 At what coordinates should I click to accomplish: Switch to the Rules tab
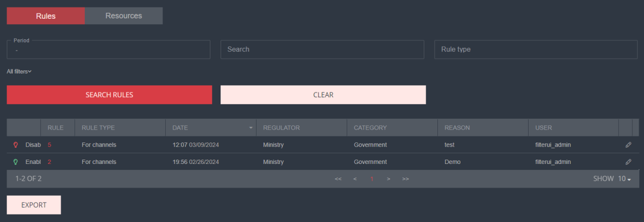[x=46, y=16]
